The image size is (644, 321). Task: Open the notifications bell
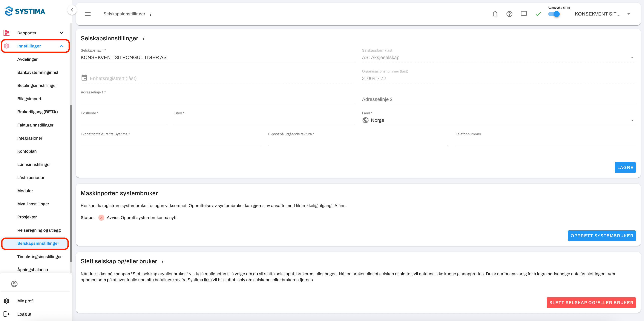click(495, 14)
